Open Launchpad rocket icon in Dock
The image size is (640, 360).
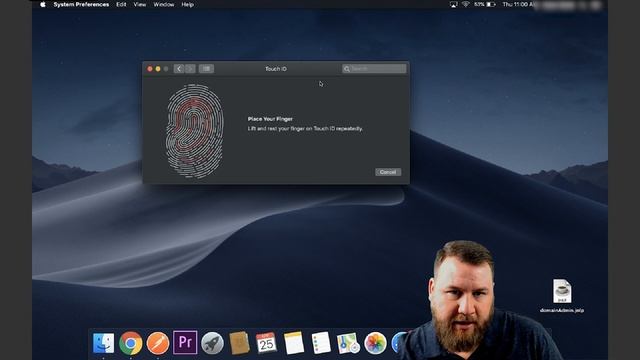pos(212,342)
